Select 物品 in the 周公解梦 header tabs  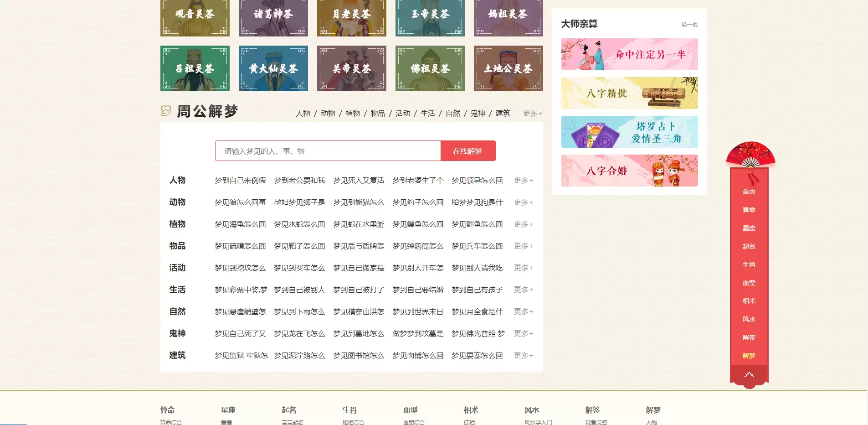point(378,113)
